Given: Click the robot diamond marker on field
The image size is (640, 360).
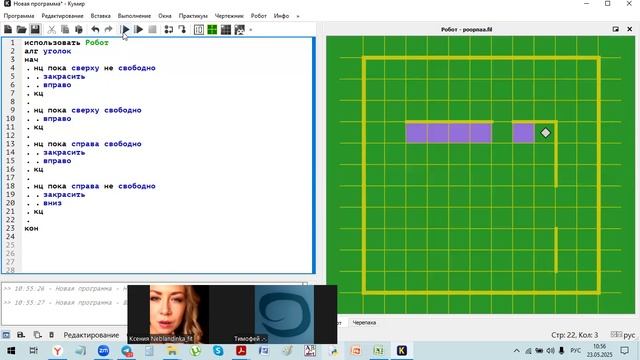Looking at the screenshot, I should point(545,133).
